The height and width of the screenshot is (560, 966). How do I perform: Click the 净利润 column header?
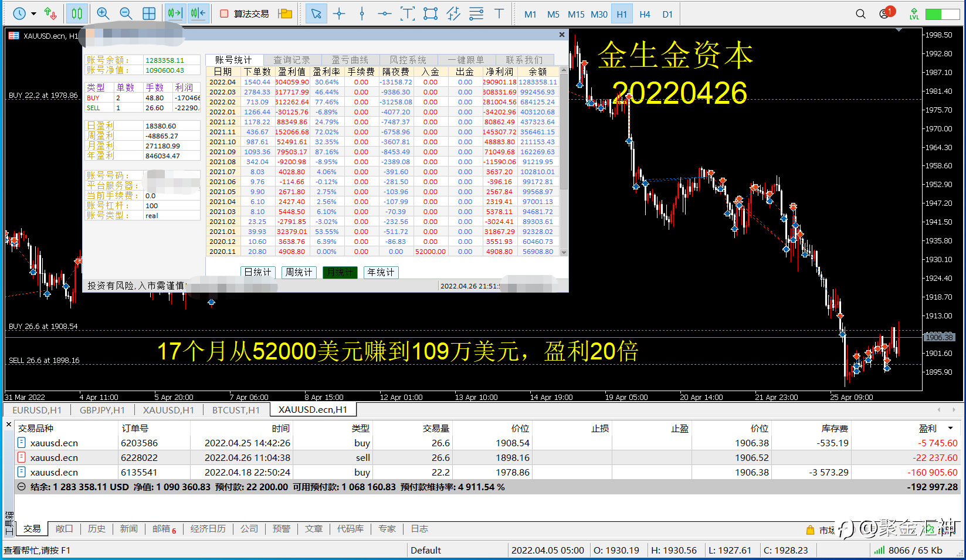tap(499, 72)
